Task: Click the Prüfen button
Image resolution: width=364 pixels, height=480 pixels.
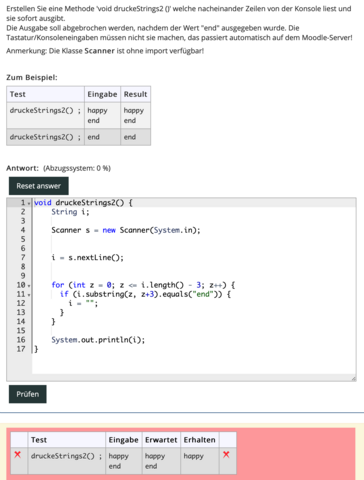Action: tap(28, 394)
